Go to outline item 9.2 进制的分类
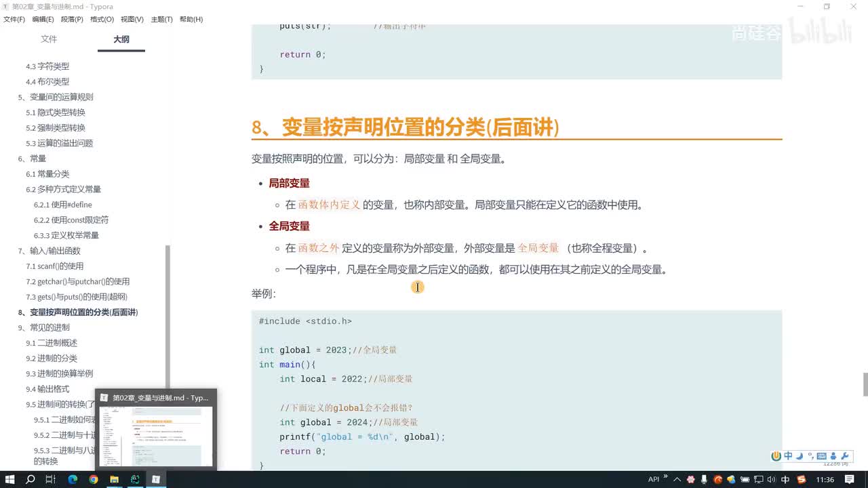Screen dimensions: 868x488 pos(52,359)
